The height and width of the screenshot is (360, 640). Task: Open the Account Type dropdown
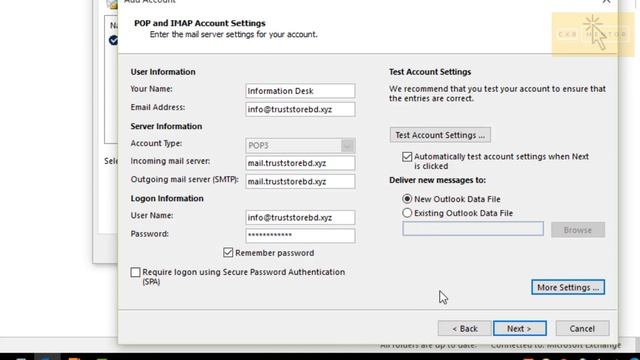tap(300, 145)
